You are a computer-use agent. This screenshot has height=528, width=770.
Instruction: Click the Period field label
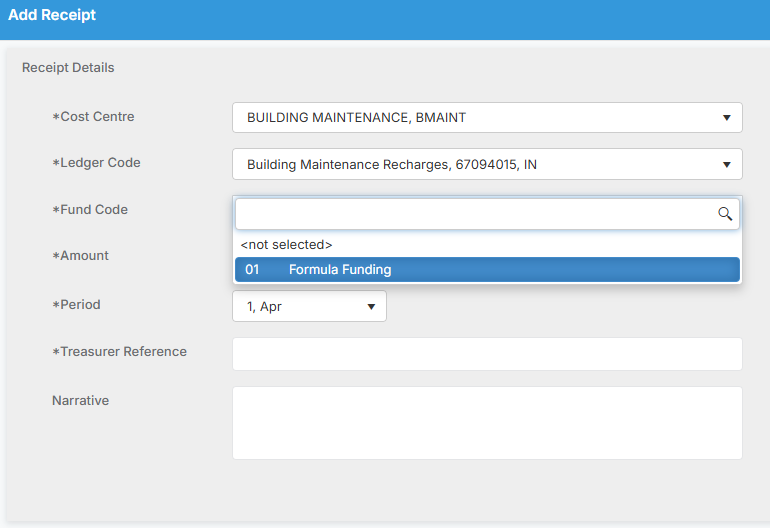[76, 305]
